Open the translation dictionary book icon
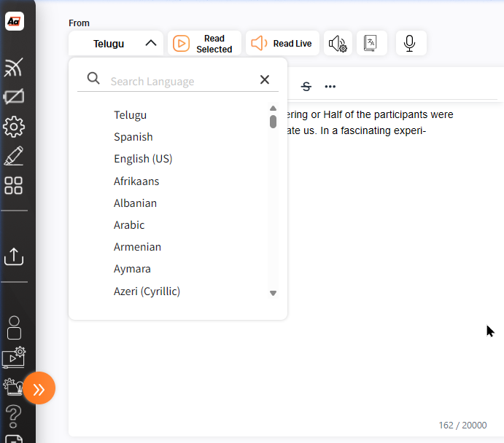504x443 pixels. click(371, 44)
